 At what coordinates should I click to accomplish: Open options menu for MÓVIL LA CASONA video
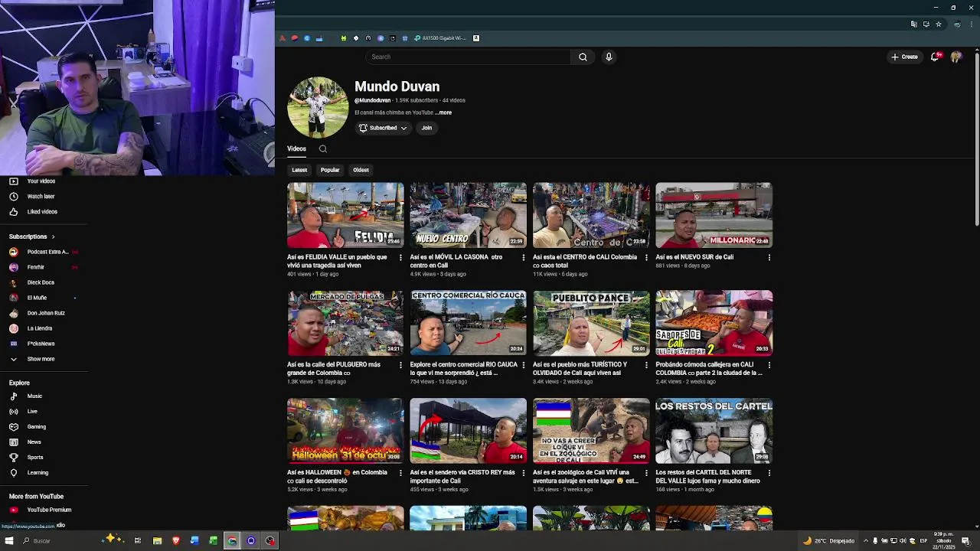tap(524, 258)
